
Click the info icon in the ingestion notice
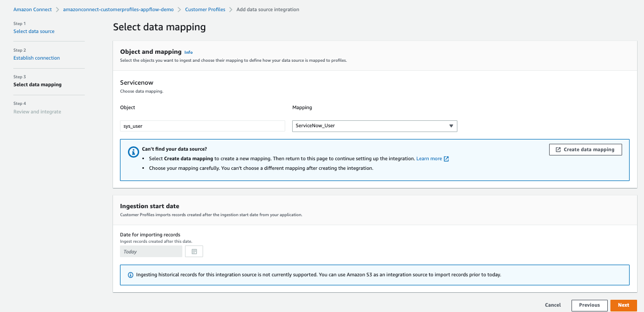131,275
